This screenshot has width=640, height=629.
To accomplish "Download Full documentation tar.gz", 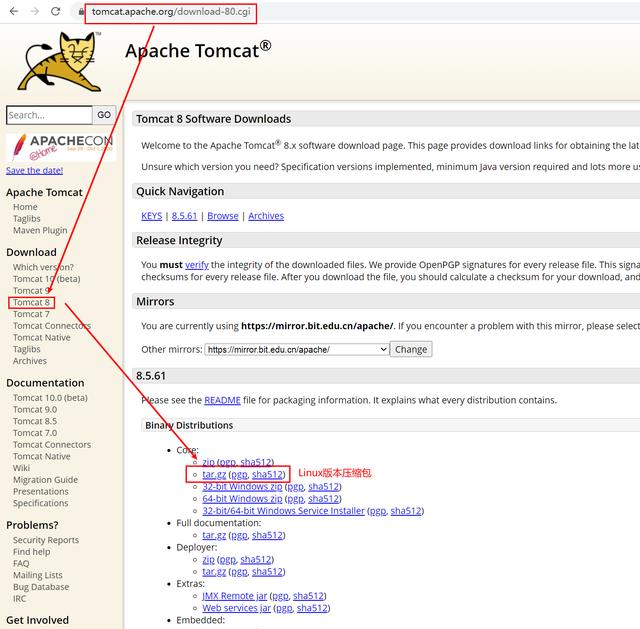I will (x=214, y=535).
